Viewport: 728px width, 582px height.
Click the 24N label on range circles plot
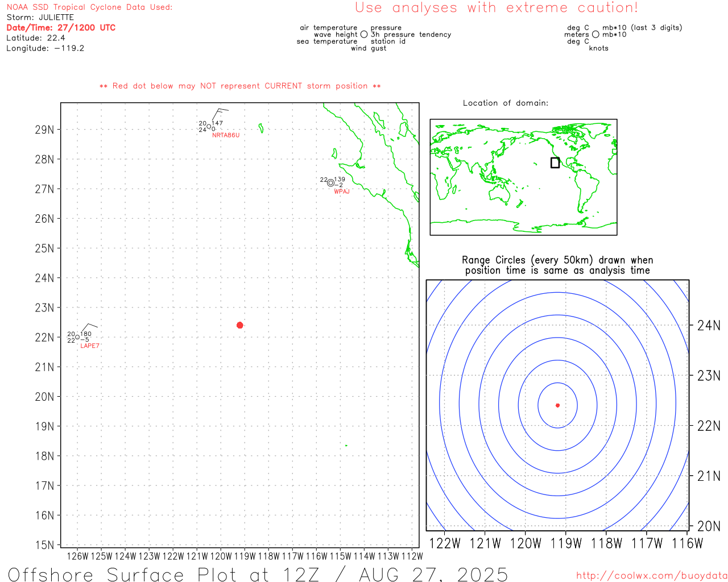tap(709, 326)
